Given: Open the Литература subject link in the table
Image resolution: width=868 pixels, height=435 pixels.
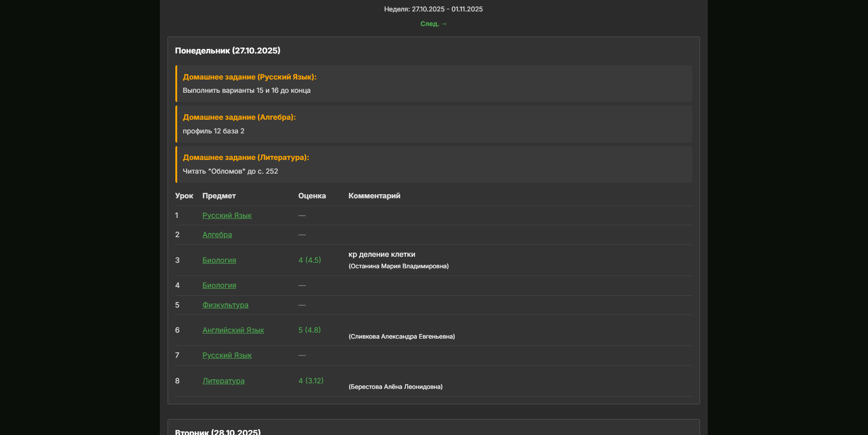Looking at the screenshot, I should pyautogui.click(x=223, y=381).
